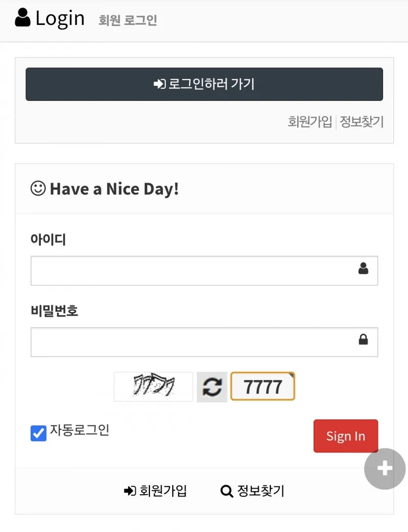Open the 정보찾기 link at the bottom
Screen dimensions: 408x532
click(261, 491)
